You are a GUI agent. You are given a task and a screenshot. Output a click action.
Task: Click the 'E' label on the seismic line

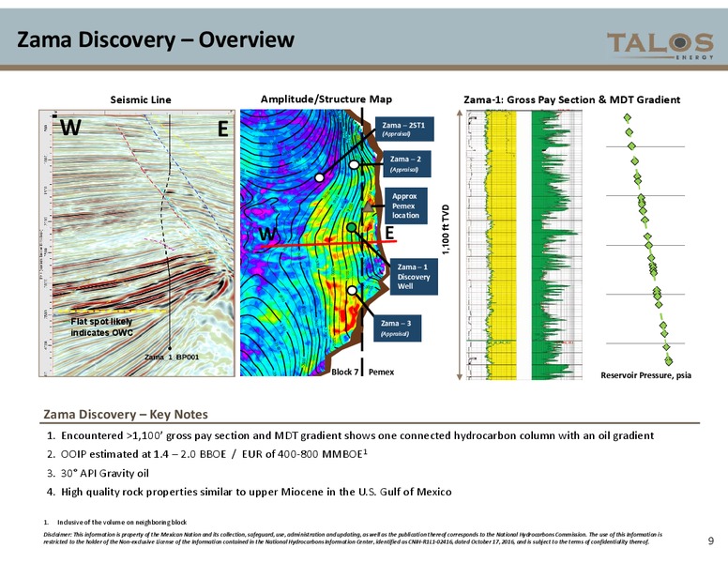pyautogui.click(x=223, y=129)
